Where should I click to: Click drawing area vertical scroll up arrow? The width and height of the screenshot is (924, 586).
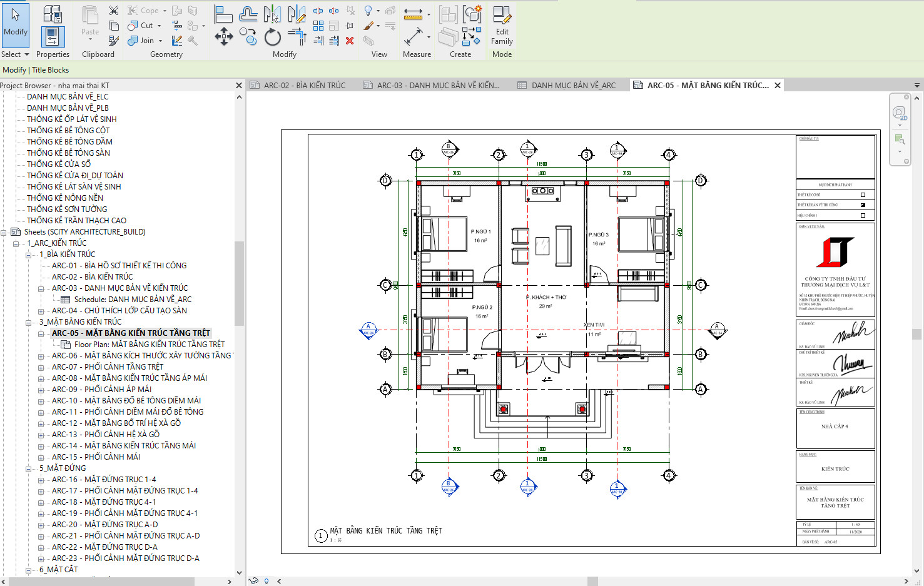coord(917,99)
